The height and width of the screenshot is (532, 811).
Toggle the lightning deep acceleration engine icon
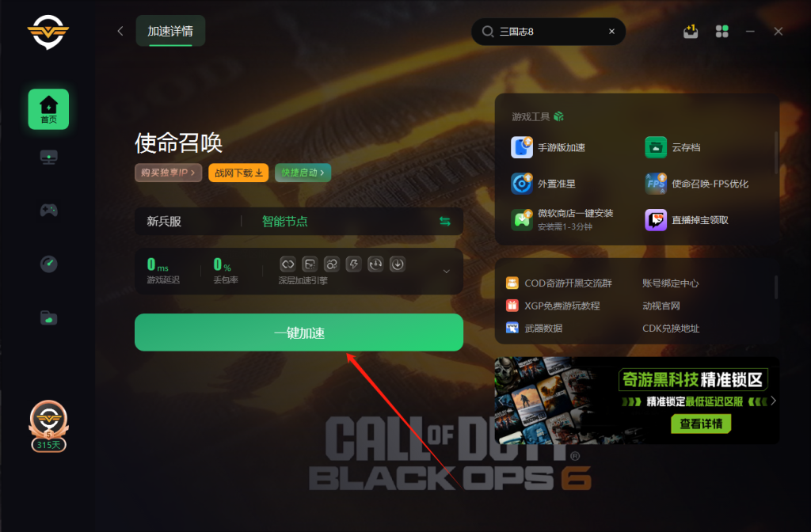point(354,264)
